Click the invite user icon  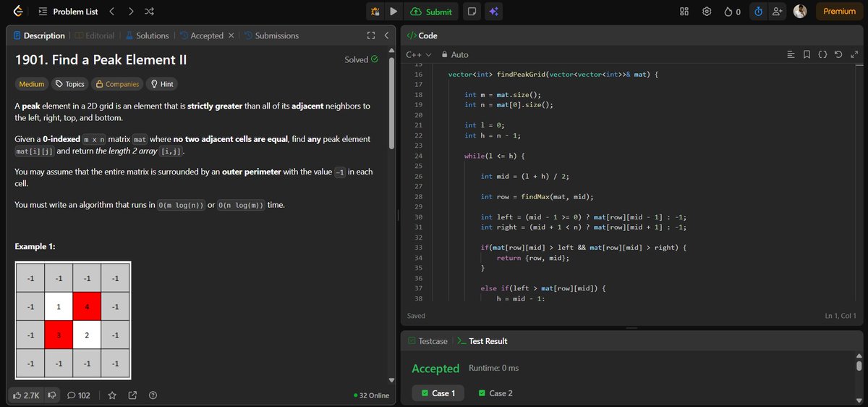(778, 12)
